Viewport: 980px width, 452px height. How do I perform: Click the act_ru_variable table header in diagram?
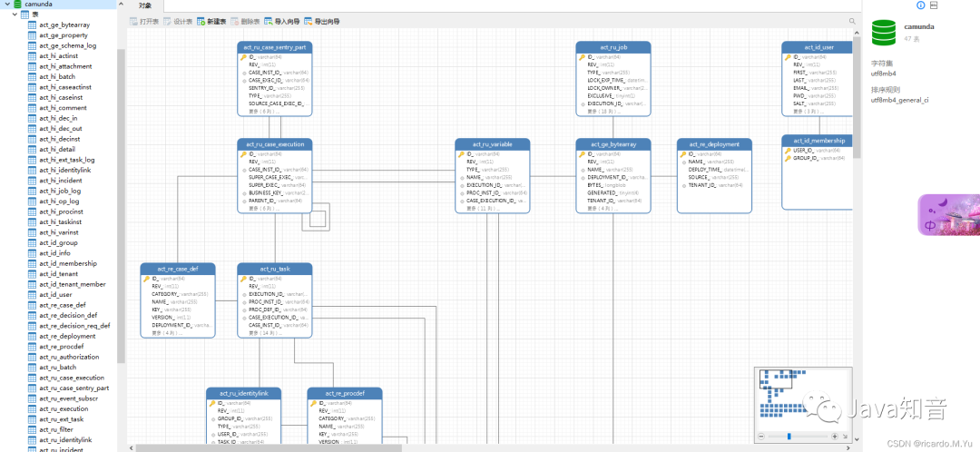click(492, 144)
